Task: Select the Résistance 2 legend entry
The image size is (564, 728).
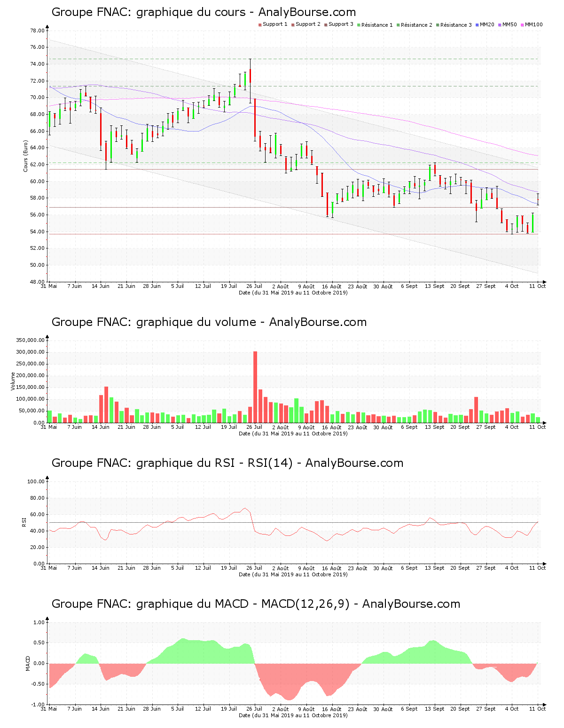Action: [414, 25]
